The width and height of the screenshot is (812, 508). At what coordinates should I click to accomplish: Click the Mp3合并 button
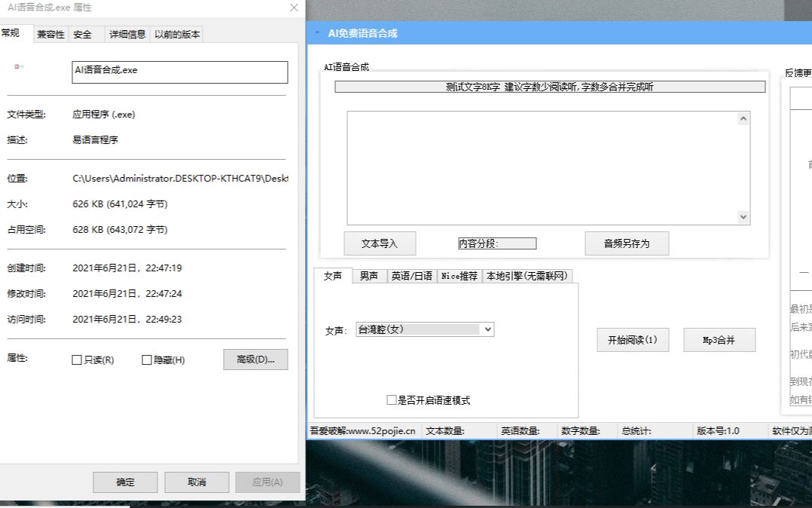click(x=719, y=340)
